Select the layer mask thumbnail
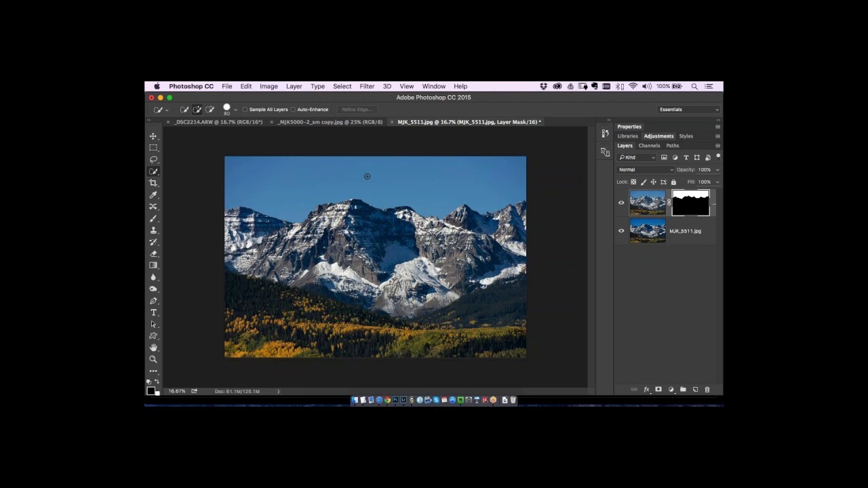This screenshot has height=488, width=868. click(690, 203)
